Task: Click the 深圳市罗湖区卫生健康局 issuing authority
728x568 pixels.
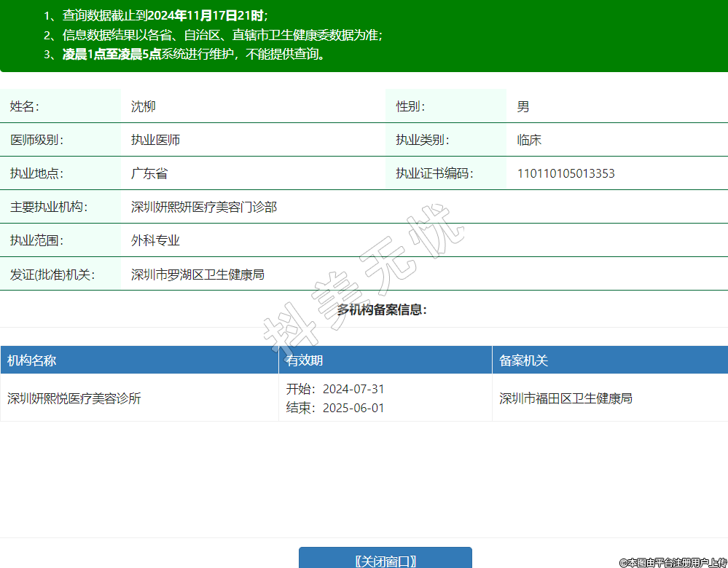Action: pos(197,275)
